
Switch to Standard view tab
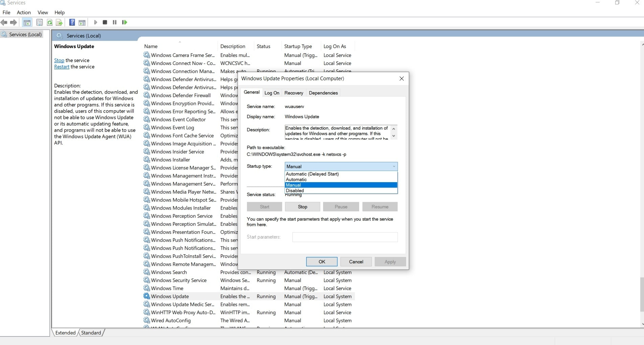[91, 332]
